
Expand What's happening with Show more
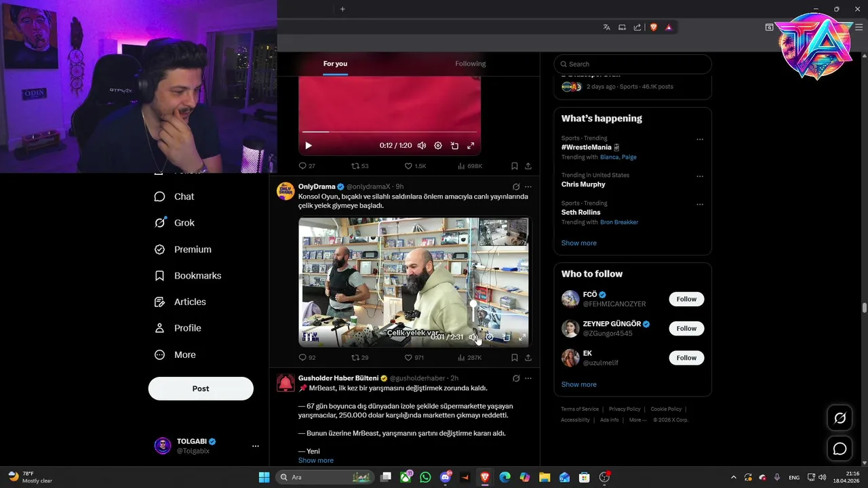click(579, 243)
